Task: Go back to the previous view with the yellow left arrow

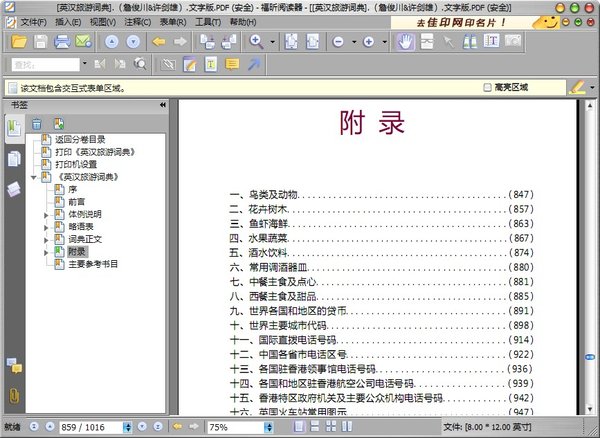Action: click(x=159, y=41)
